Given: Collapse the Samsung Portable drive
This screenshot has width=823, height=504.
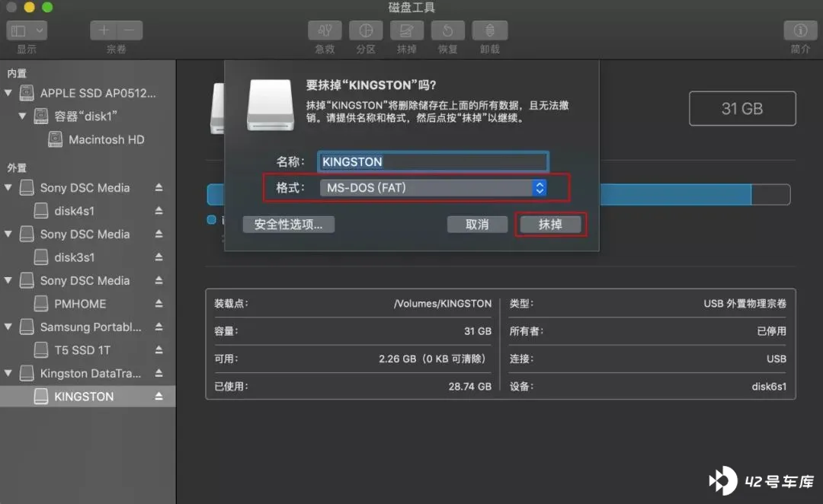Looking at the screenshot, I should coord(8,327).
